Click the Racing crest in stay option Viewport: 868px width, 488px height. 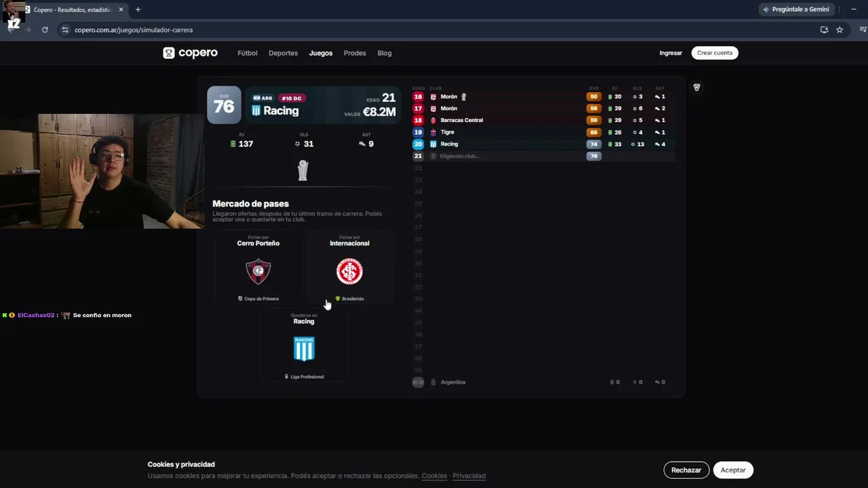click(x=304, y=349)
